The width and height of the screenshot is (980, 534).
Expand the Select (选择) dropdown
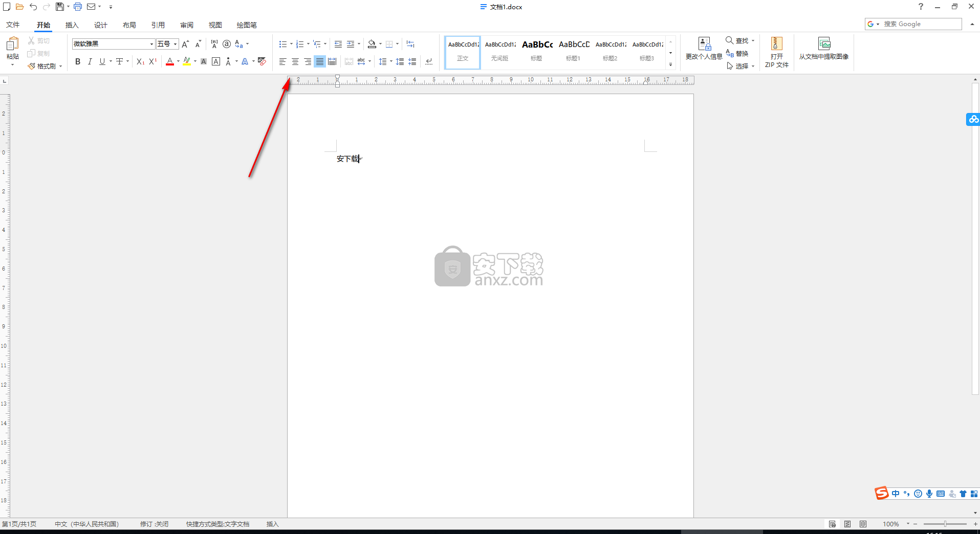(x=753, y=66)
